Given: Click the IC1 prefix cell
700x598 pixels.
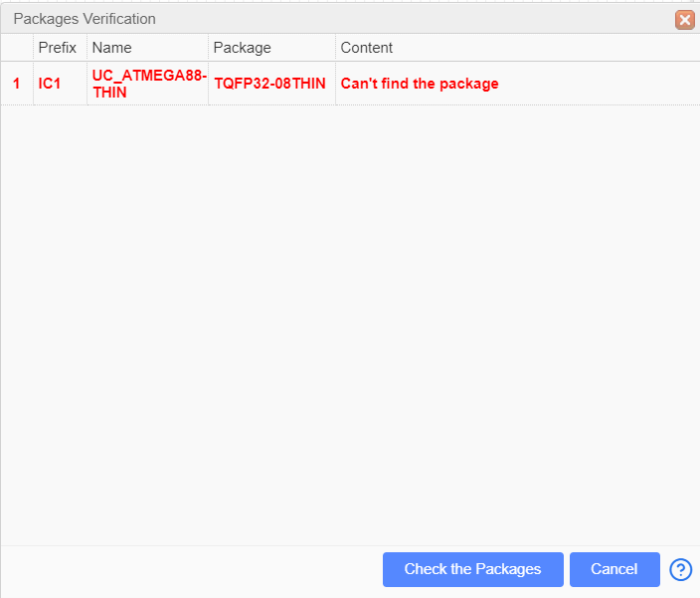Looking at the screenshot, I should 50,84.
